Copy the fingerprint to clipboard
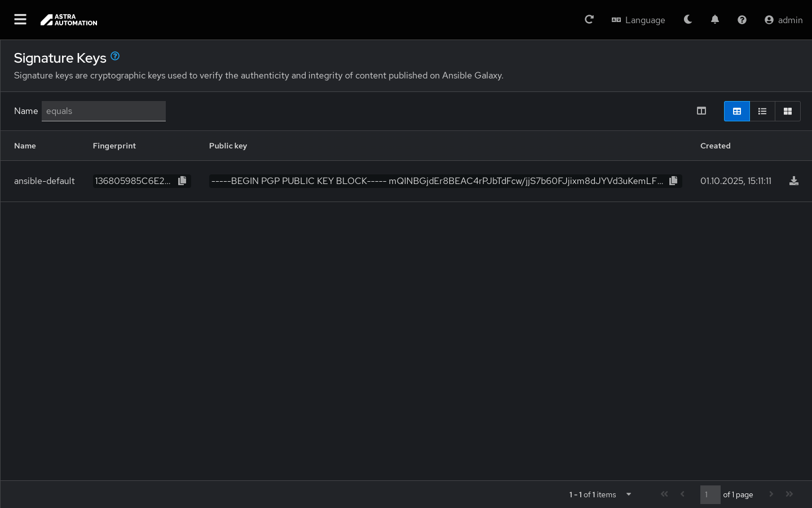Screen dimensions: 812x508 pos(182,181)
